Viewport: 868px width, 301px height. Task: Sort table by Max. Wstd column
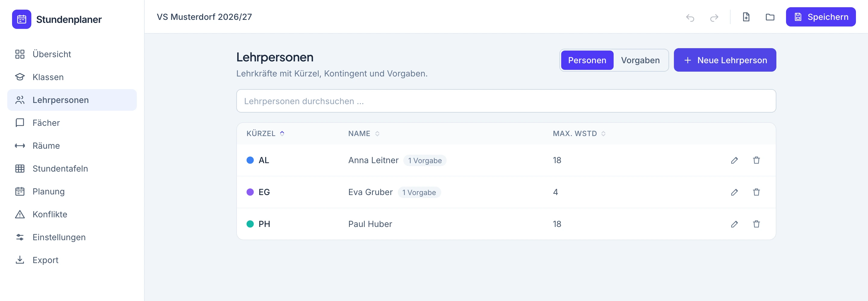point(579,134)
